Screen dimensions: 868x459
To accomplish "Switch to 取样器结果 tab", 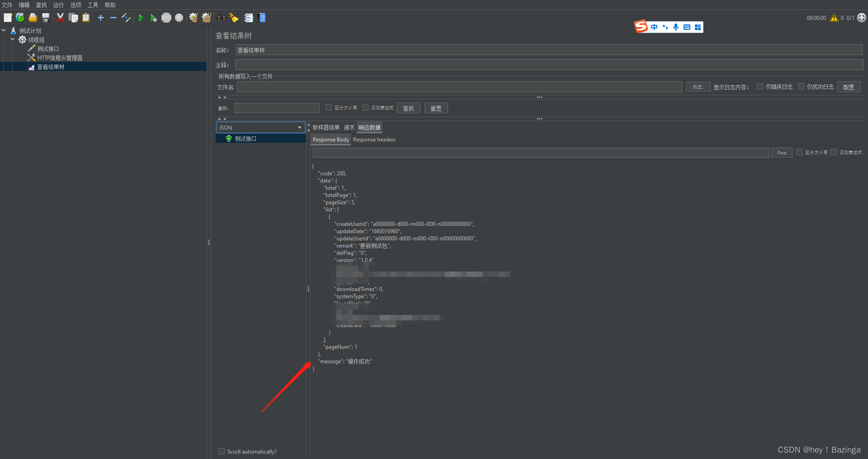I will (x=326, y=127).
